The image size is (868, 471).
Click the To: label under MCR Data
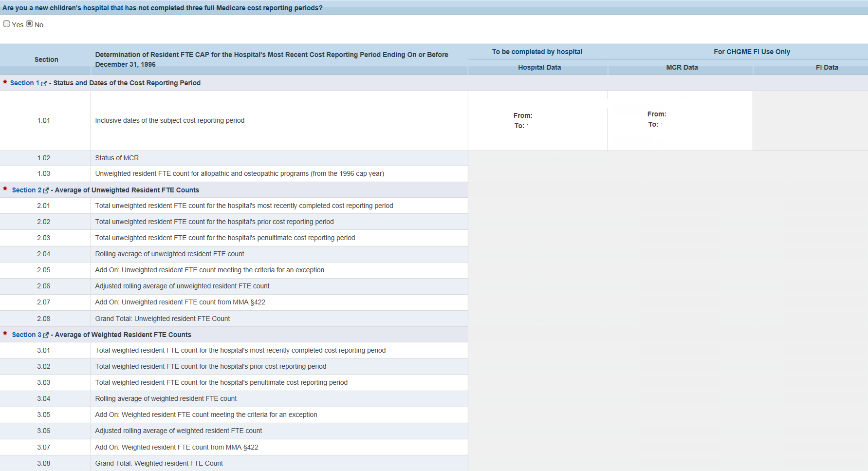point(653,125)
